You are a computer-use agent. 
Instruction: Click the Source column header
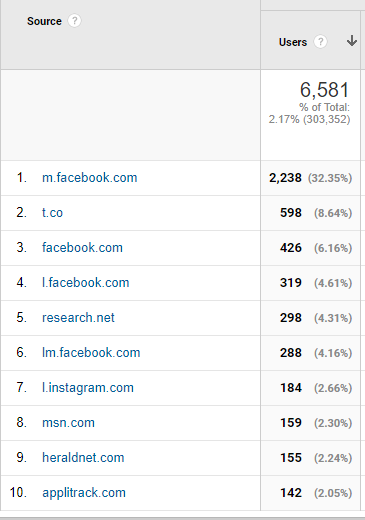coord(44,21)
